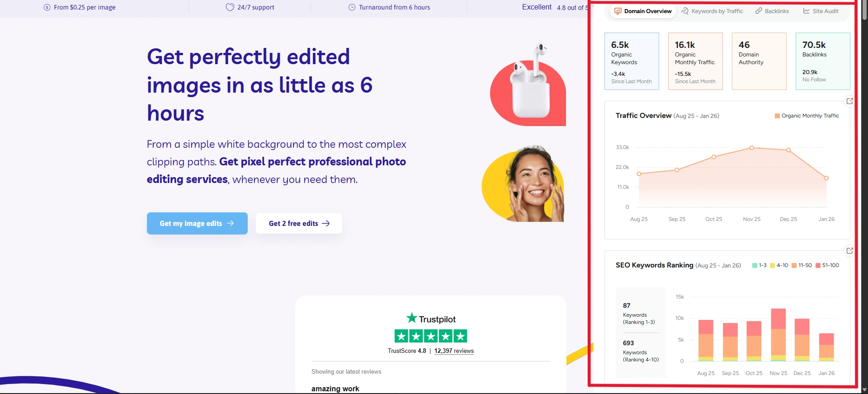Open external link icon for Traffic Overview
The width and height of the screenshot is (868, 394).
click(849, 101)
